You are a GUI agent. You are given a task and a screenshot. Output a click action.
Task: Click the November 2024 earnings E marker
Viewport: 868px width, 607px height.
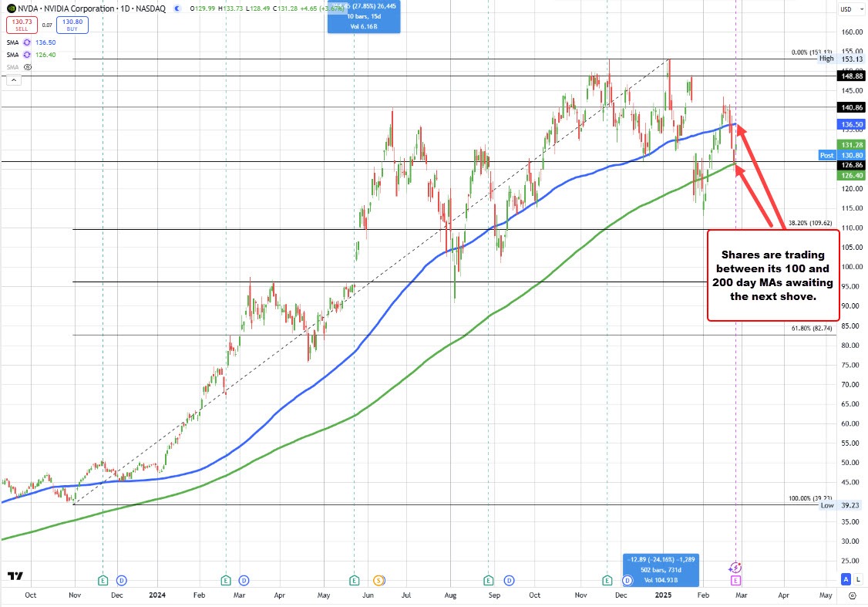[607, 581]
